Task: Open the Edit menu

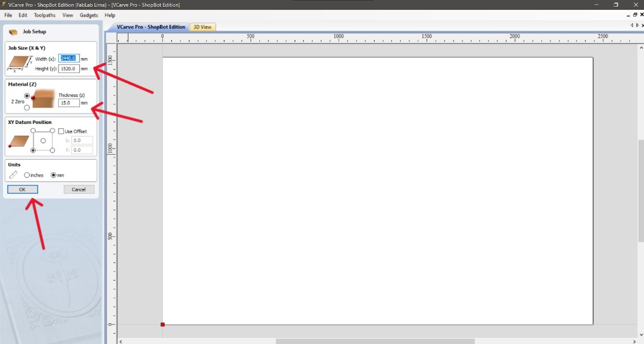Action: pyautogui.click(x=23, y=15)
